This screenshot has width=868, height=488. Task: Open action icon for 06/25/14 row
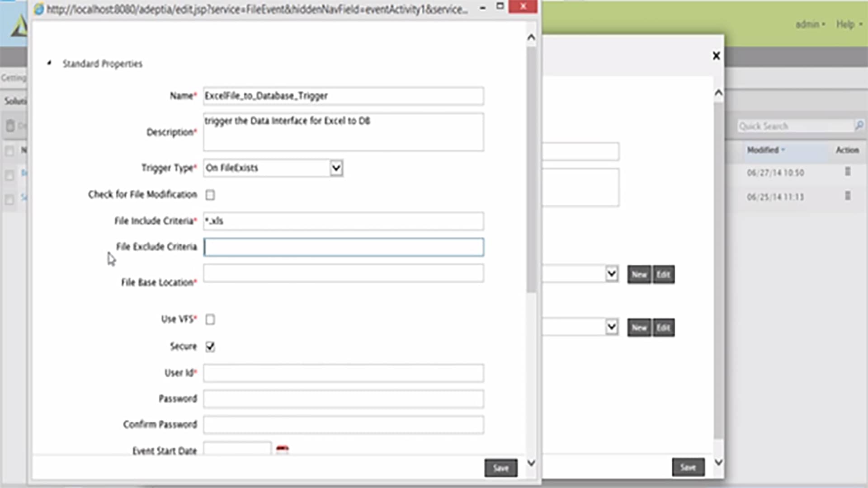click(x=848, y=196)
